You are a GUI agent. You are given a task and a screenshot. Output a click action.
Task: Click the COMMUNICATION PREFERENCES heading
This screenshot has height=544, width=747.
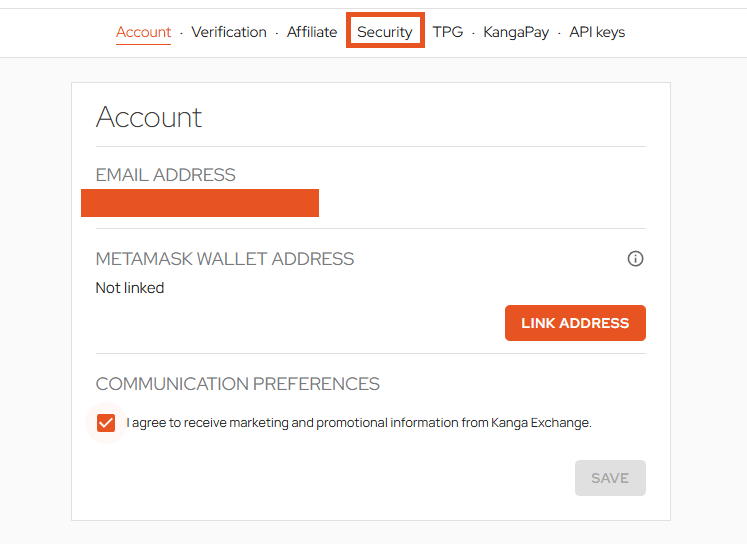(x=238, y=383)
